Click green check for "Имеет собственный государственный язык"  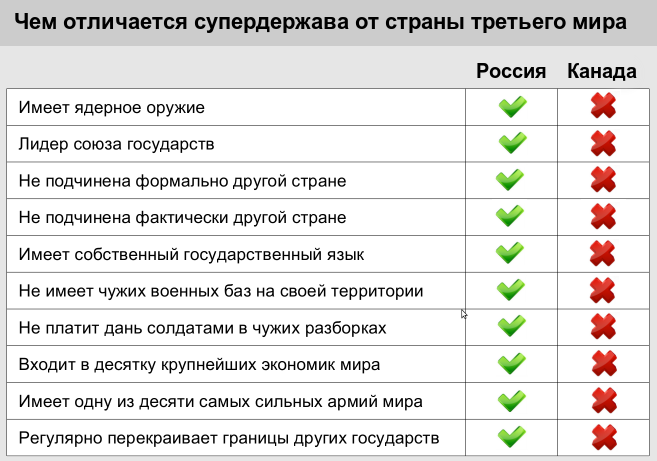coord(510,253)
